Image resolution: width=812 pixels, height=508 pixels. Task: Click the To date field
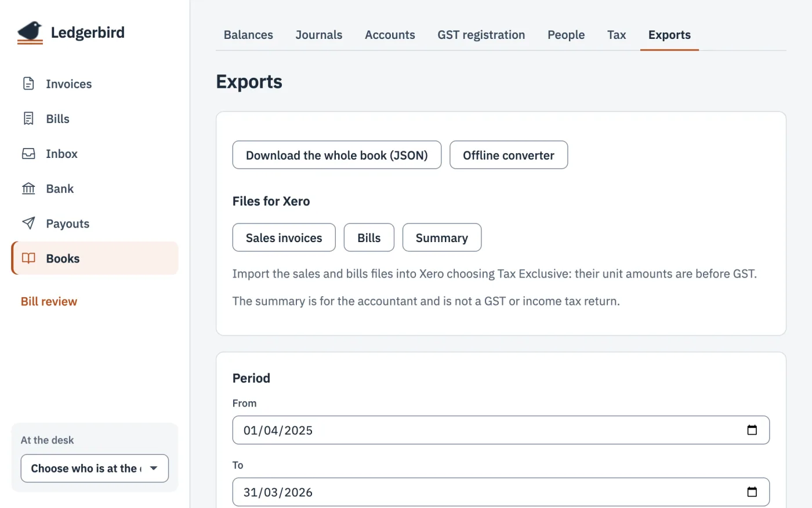(x=501, y=492)
